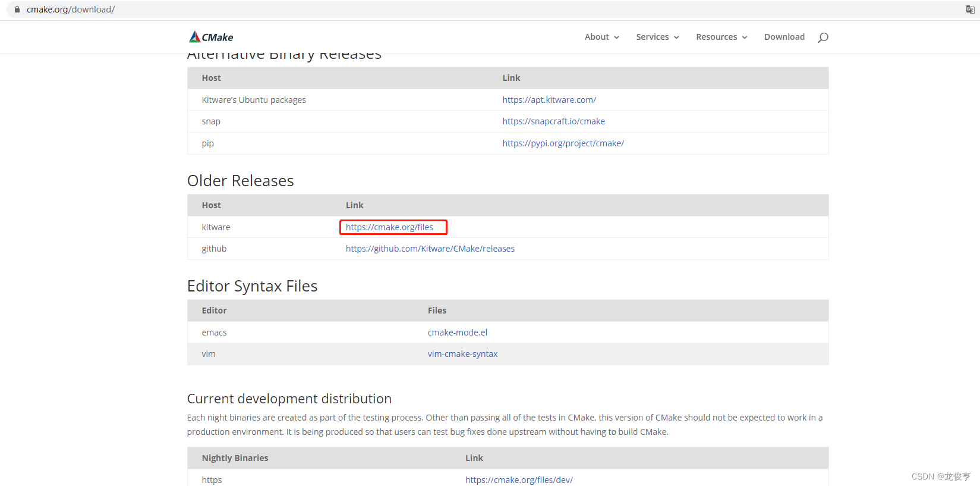
Task: Open the snapcraft.io/cmake link
Action: (554, 121)
